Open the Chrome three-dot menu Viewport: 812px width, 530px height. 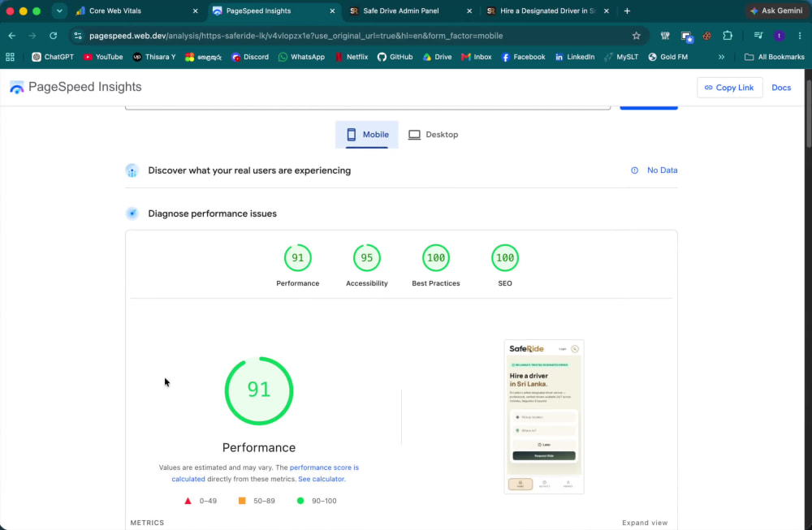tap(800, 36)
